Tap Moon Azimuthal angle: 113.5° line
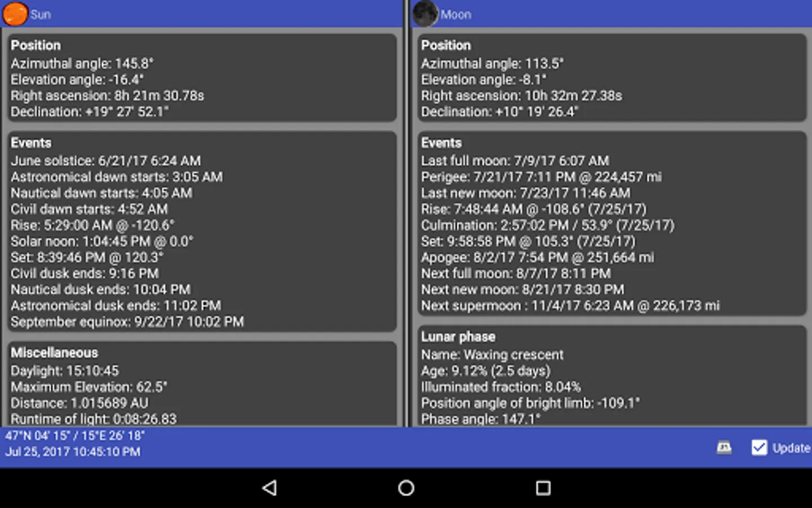 (x=492, y=63)
